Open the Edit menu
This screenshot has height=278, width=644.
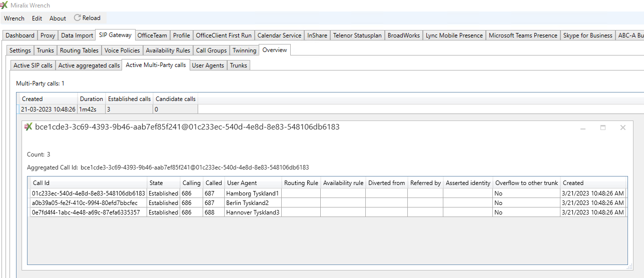37,18
